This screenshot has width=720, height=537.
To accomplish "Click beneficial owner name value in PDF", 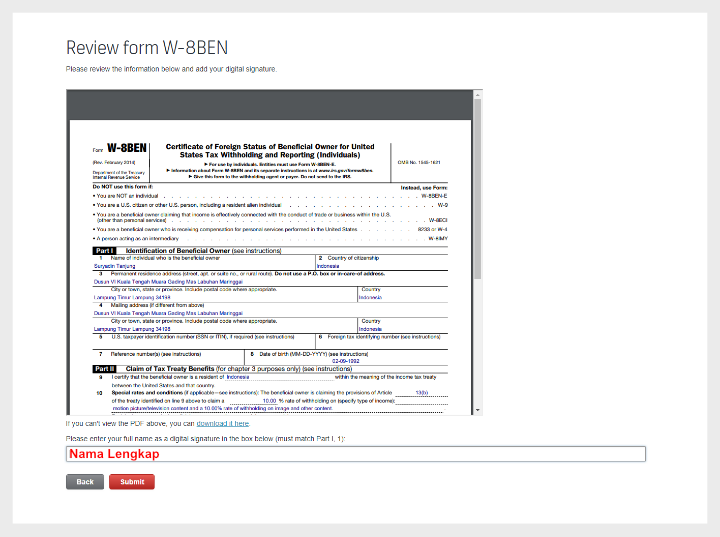I will (115, 266).
